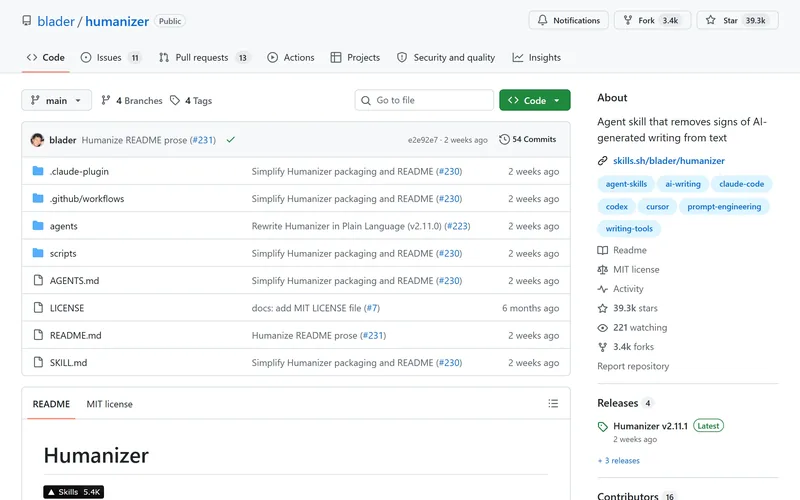
Task: Select the writing-tools topic tag
Action: (x=629, y=229)
